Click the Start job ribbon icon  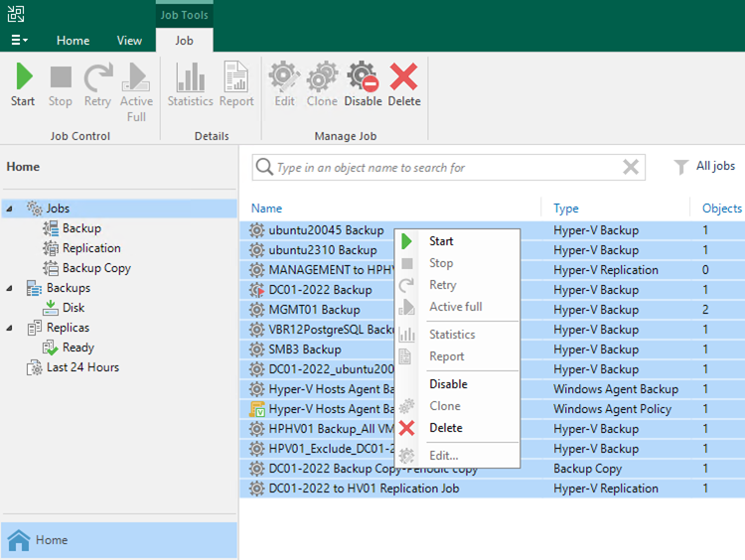click(x=23, y=78)
